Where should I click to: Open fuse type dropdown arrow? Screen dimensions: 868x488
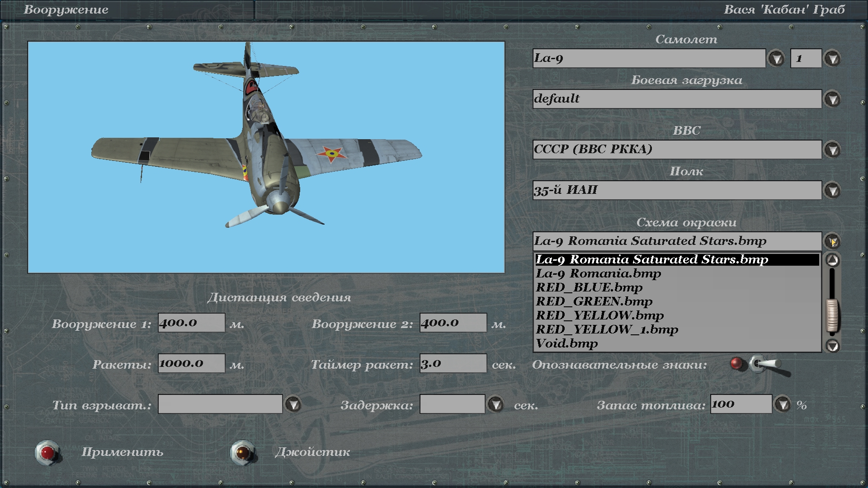[x=293, y=404]
